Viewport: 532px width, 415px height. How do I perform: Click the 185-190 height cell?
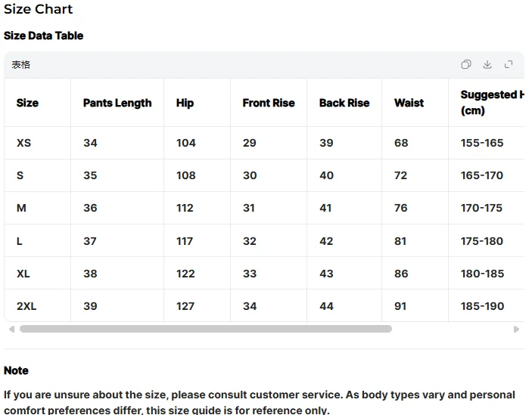click(x=482, y=306)
